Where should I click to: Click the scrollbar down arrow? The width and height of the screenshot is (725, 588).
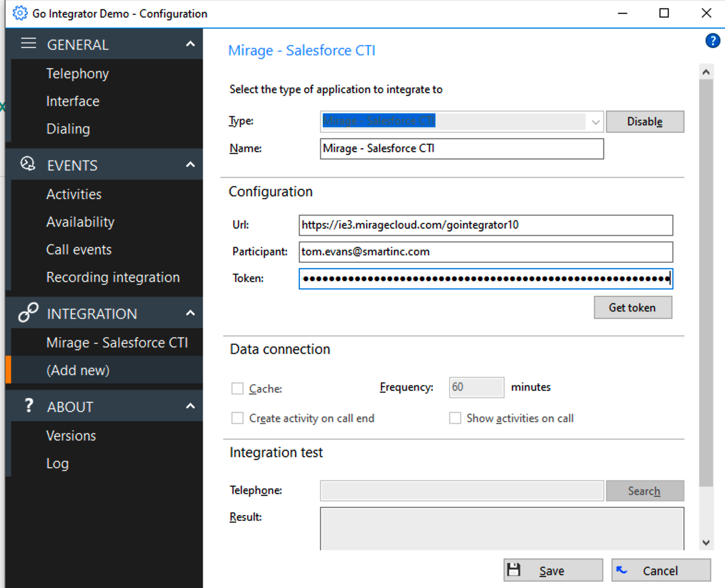click(706, 542)
